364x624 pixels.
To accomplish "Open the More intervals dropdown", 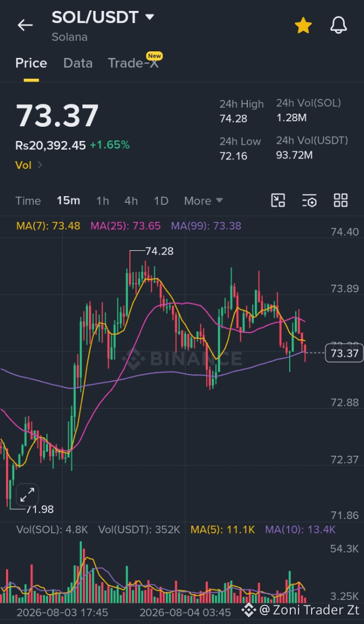I will pos(204,201).
